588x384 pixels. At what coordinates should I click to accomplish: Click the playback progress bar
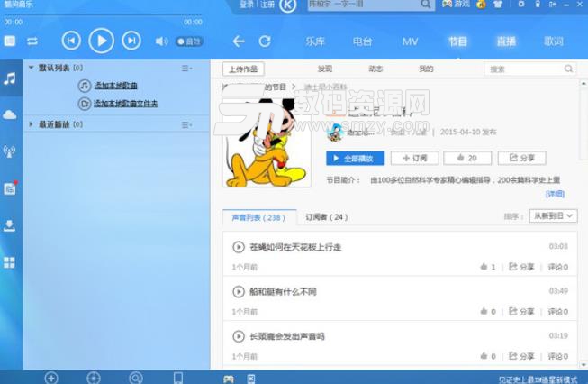pyautogui.click(x=103, y=14)
